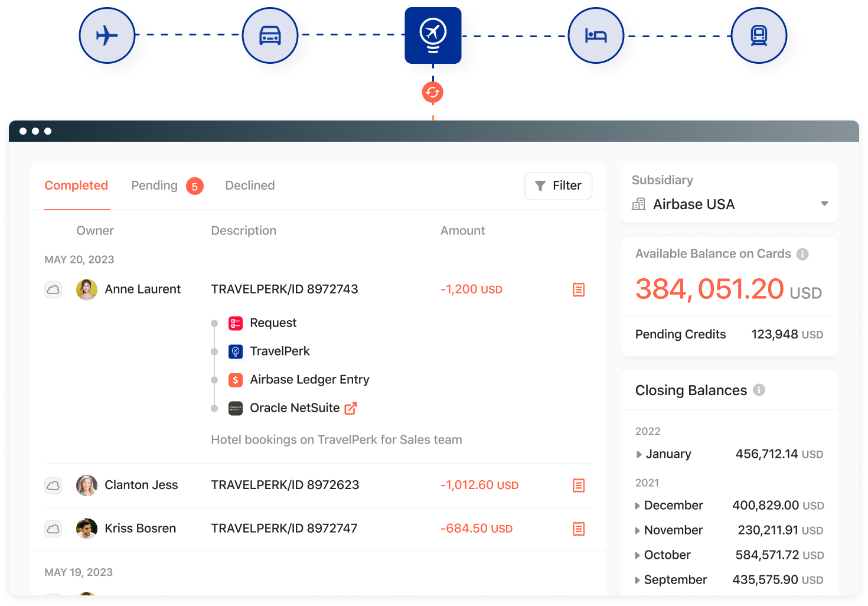868x606 pixels.
Task: Click the Airbase Ledger Entry dollar icon
Action: pyautogui.click(x=236, y=380)
